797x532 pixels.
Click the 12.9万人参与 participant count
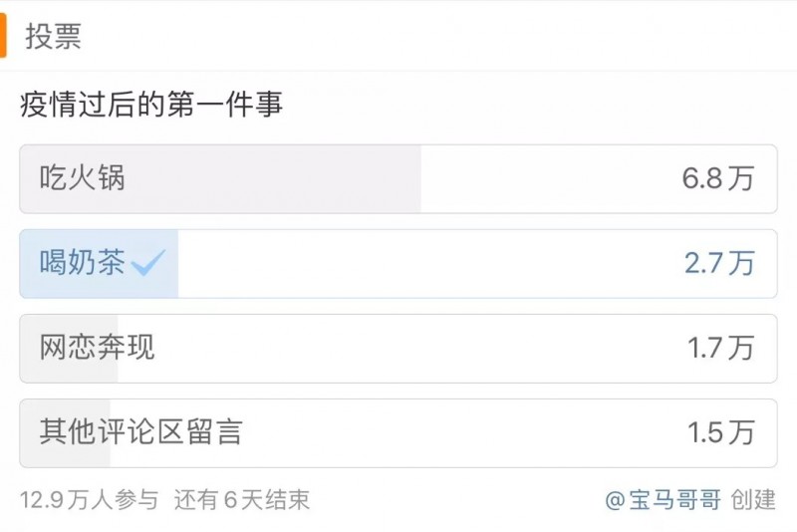pyautogui.click(x=89, y=499)
